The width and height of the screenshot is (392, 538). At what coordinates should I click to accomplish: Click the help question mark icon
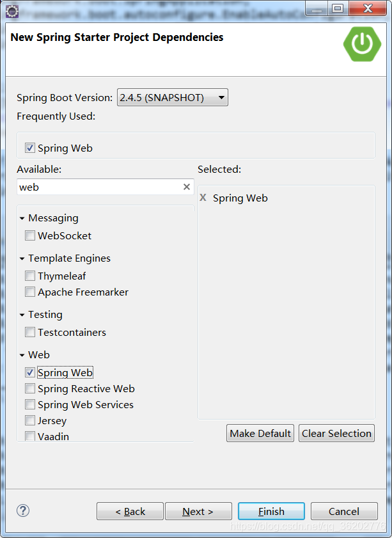click(x=23, y=510)
